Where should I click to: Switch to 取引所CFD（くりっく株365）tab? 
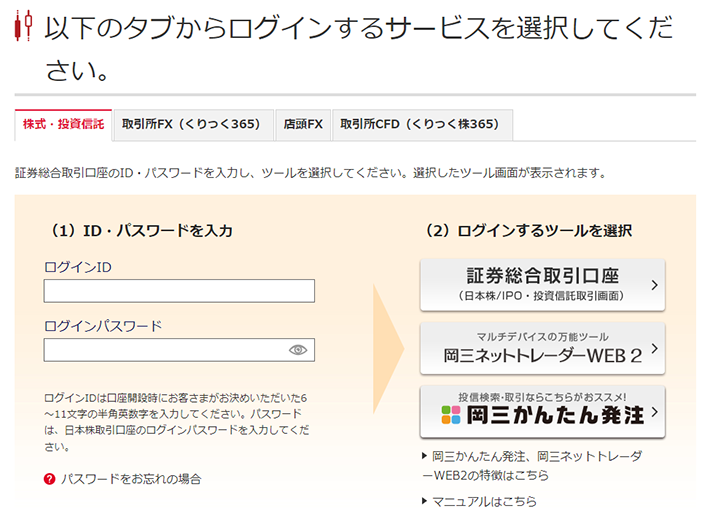(422, 125)
